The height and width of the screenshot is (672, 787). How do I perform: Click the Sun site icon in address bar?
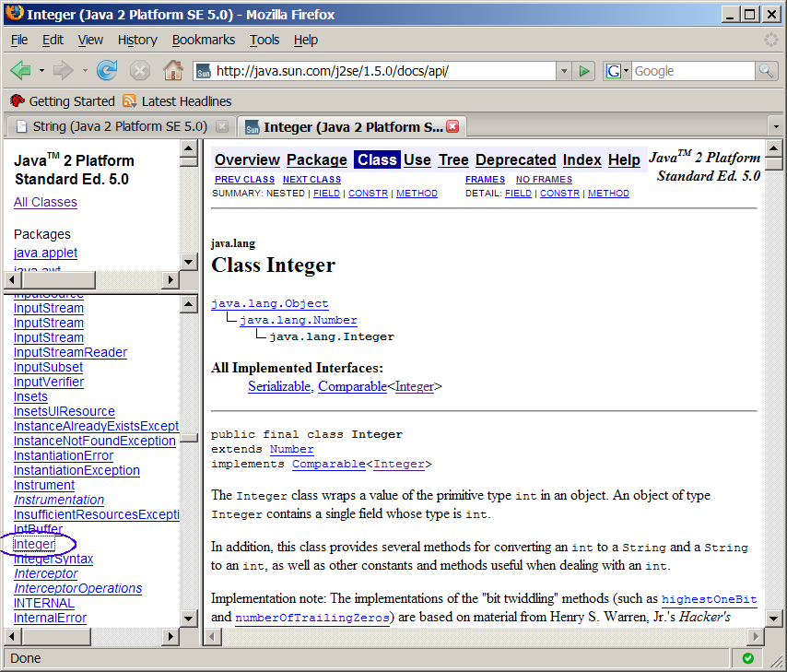[204, 72]
